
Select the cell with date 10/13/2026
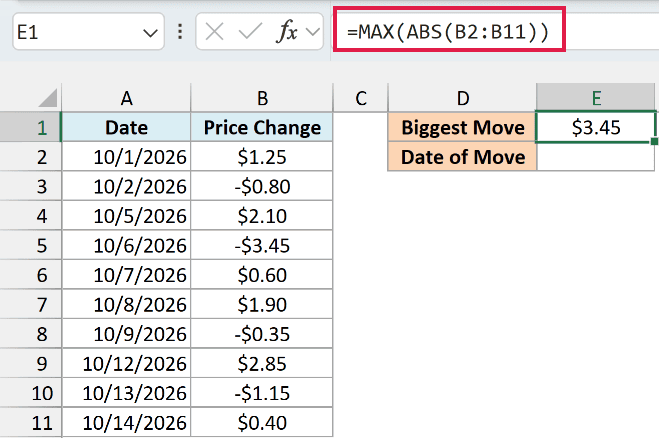(x=126, y=393)
